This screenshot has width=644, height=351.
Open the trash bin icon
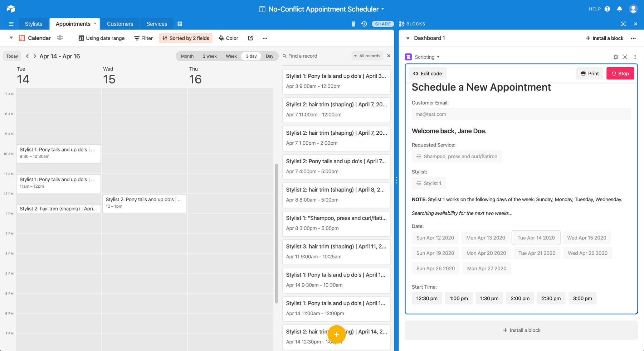point(353,24)
